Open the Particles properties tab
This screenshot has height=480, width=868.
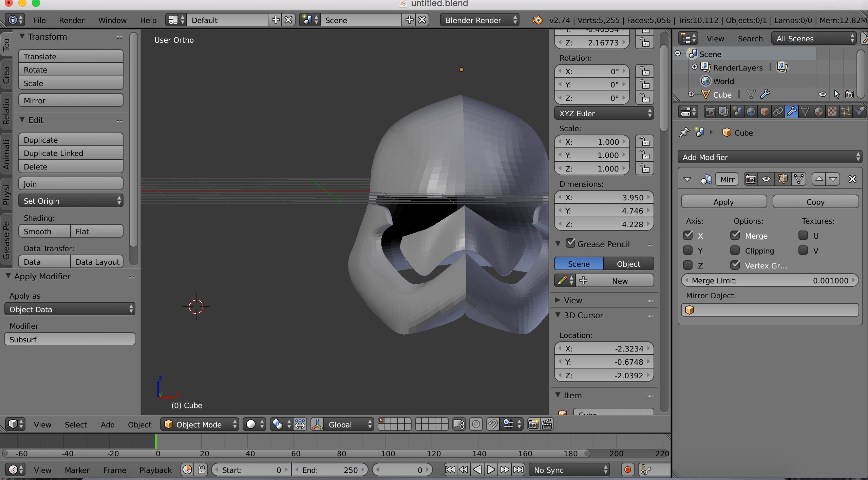846,112
